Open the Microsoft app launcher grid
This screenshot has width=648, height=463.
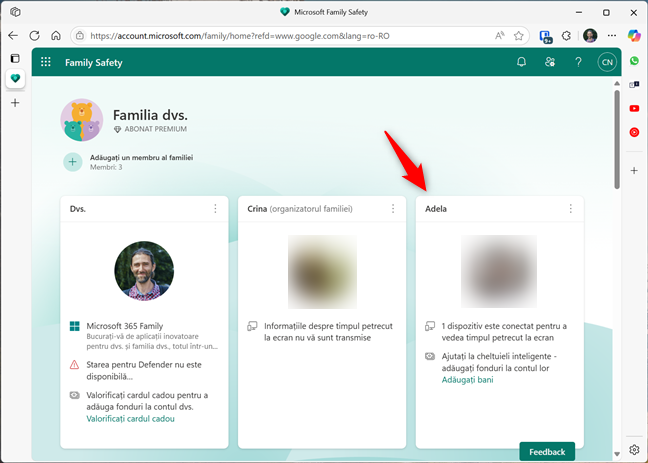tap(46, 62)
